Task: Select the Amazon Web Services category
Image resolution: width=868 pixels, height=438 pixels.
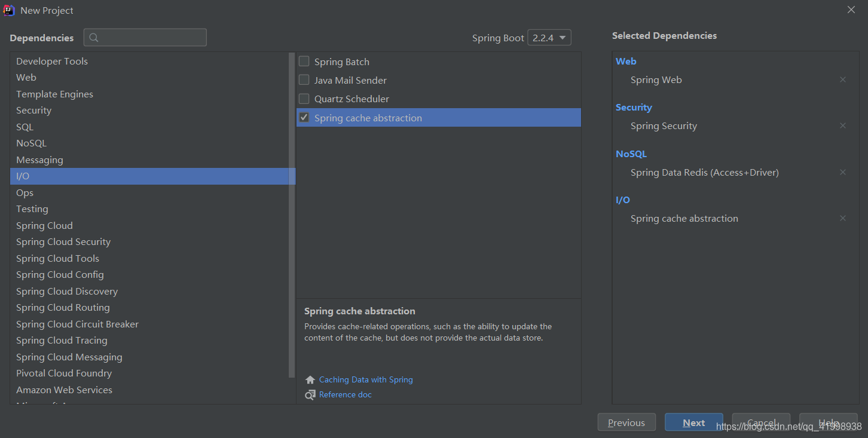Action: point(149,390)
